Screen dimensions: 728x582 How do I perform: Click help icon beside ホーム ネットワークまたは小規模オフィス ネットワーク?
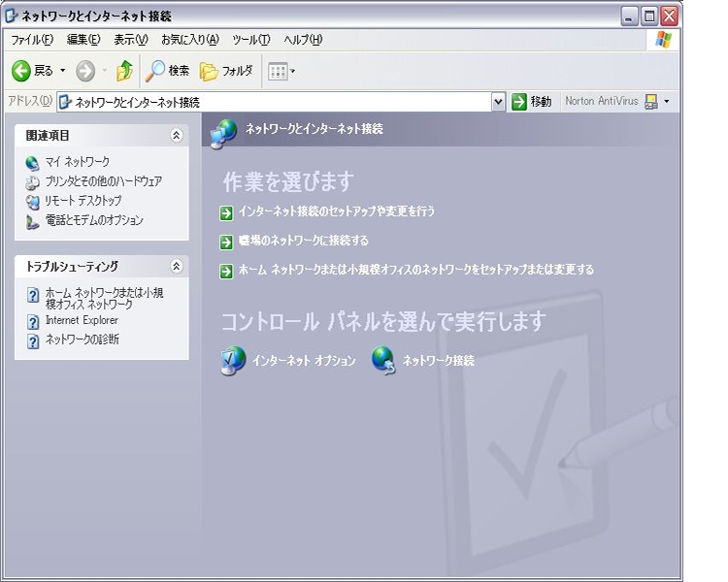[33, 295]
